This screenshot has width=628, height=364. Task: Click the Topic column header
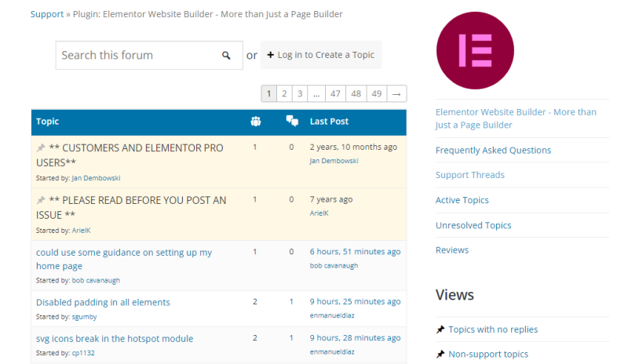point(47,122)
